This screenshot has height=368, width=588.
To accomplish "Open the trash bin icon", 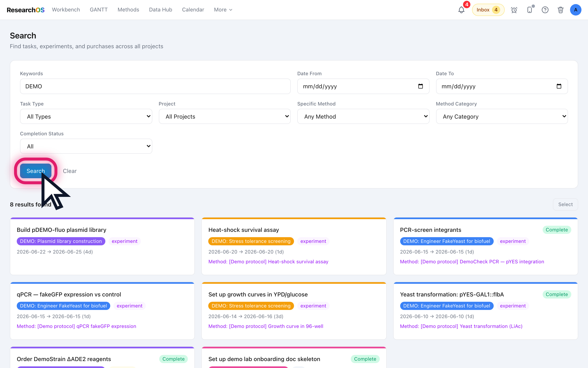I will point(561,10).
